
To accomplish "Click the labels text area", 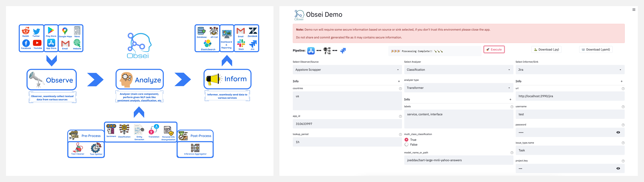I will 458,119.
